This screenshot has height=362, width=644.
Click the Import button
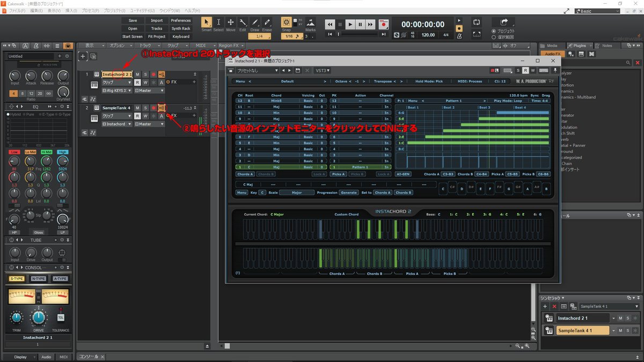point(157,20)
